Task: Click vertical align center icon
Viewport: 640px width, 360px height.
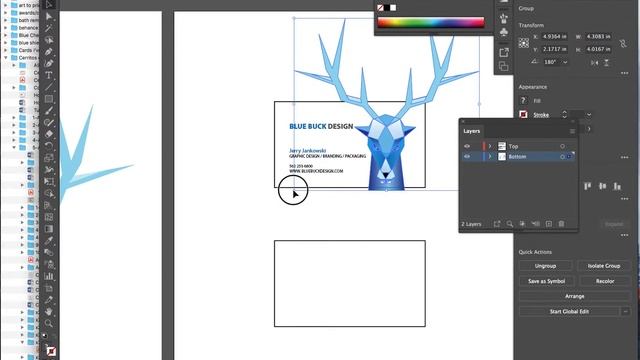Action: (602, 186)
